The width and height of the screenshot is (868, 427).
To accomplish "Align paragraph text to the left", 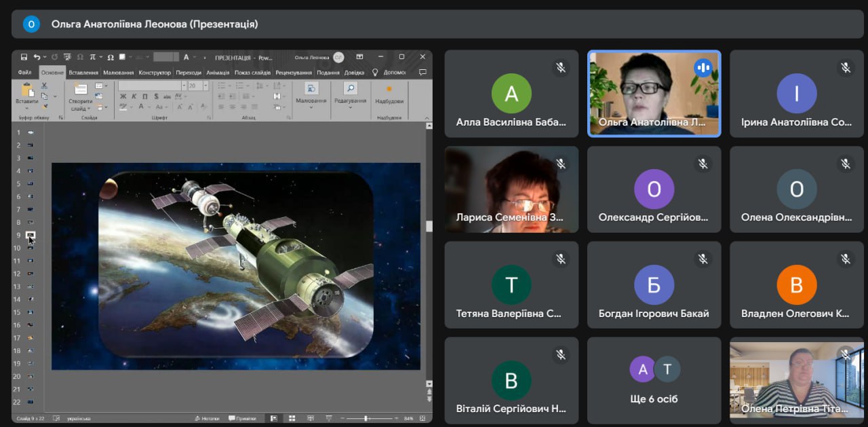I will pos(221,107).
